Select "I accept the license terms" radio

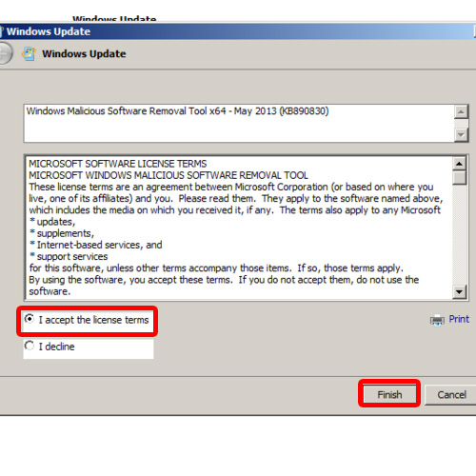tap(30, 319)
